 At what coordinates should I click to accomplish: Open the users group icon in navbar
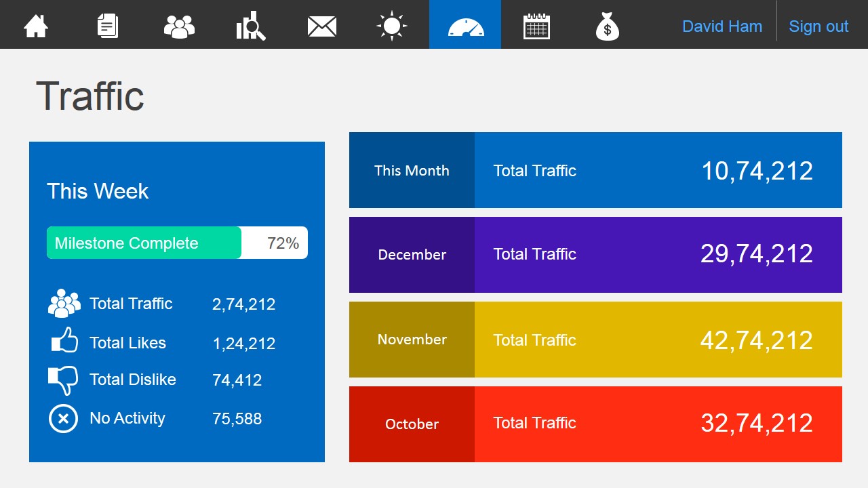[179, 26]
